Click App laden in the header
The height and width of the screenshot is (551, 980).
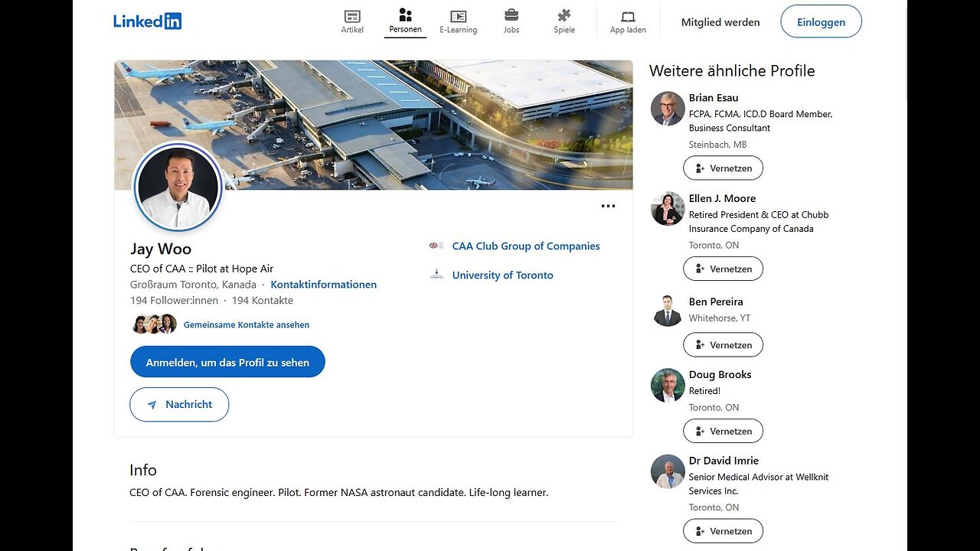pyautogui.click(x=628, y=21)
